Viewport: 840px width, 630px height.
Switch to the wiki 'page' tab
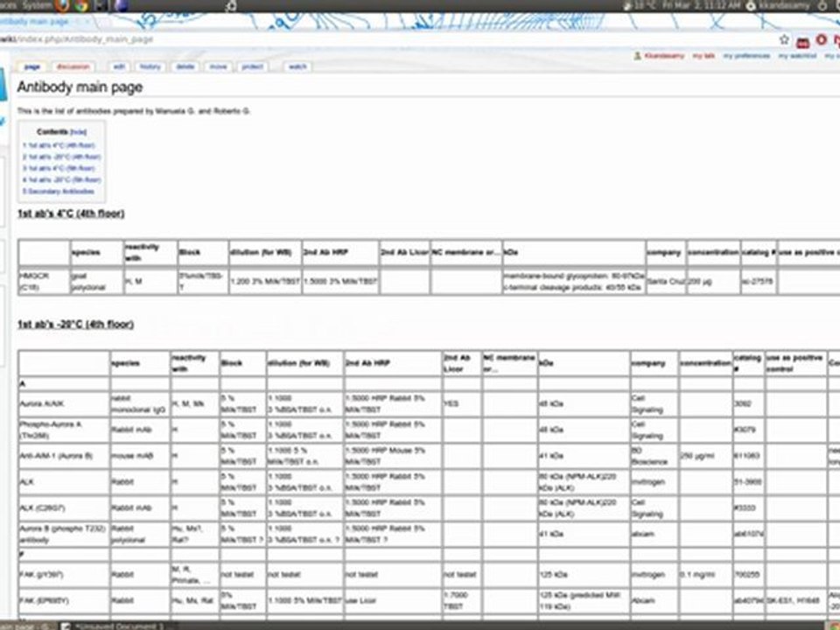click(x=32, y=67)
